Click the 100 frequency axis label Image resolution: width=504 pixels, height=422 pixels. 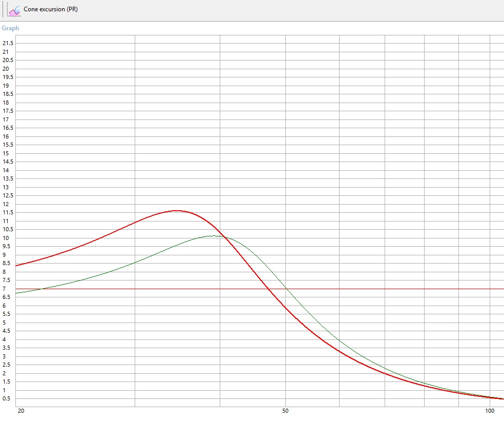point(490,411)
